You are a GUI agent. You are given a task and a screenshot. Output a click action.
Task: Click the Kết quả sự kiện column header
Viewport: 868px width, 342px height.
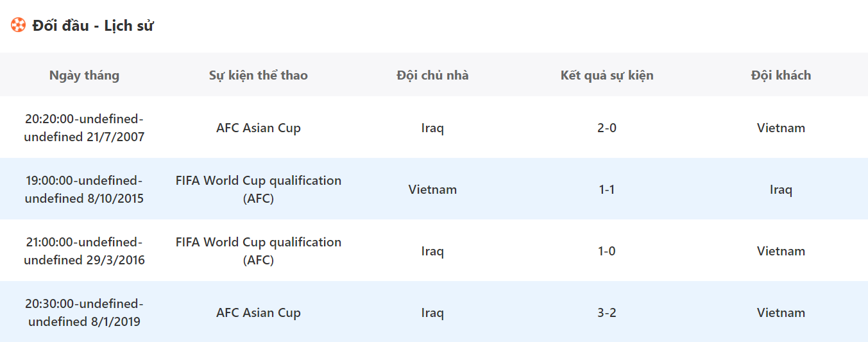point(607,75)
